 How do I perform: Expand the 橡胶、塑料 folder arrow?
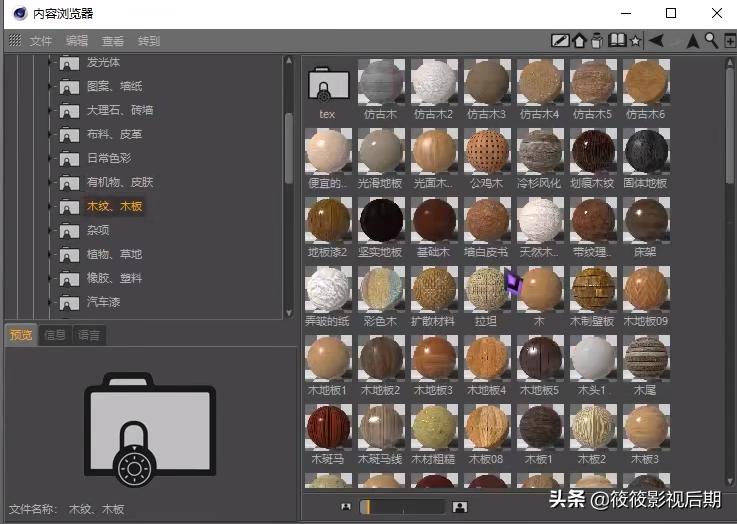50,279
